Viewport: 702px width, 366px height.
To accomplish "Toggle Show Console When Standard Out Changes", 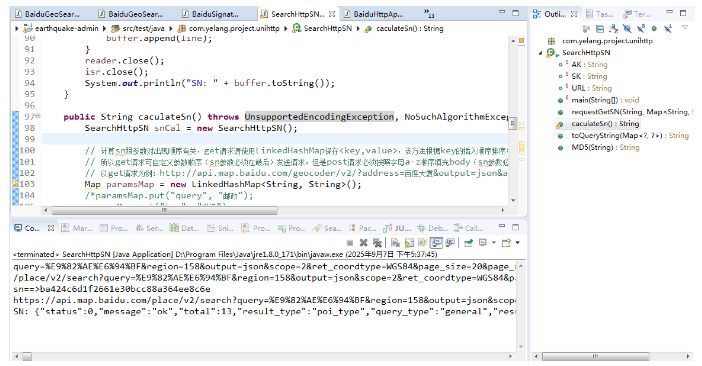I will pyautogui.click(x=436, y=243).
